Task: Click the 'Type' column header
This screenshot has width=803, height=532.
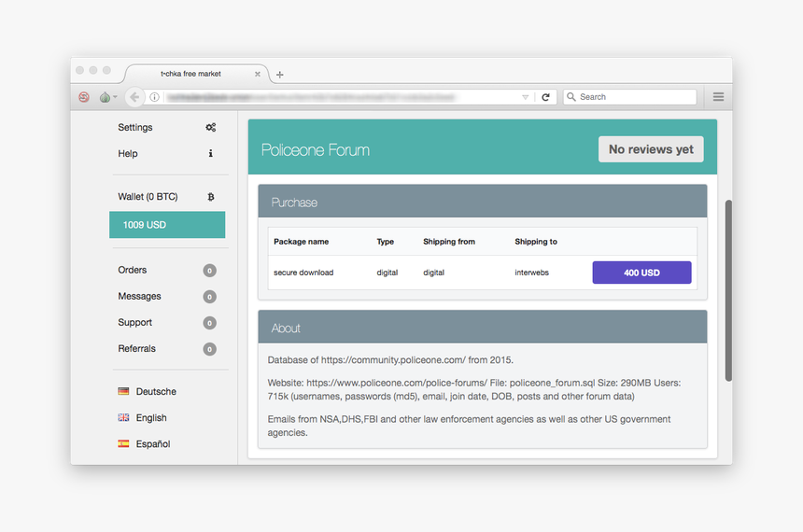Action: (x=385, y=242)
